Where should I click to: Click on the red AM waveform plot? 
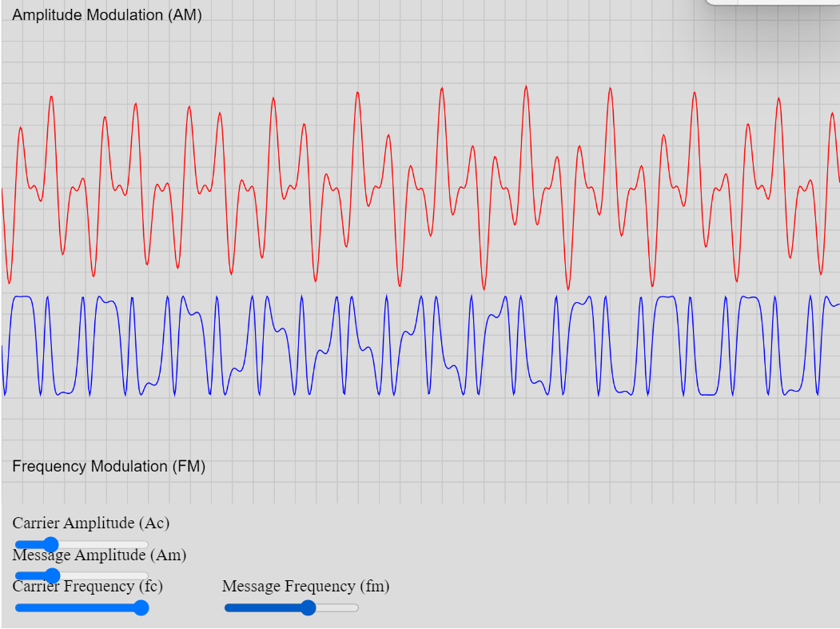click(x=420, y=188)
